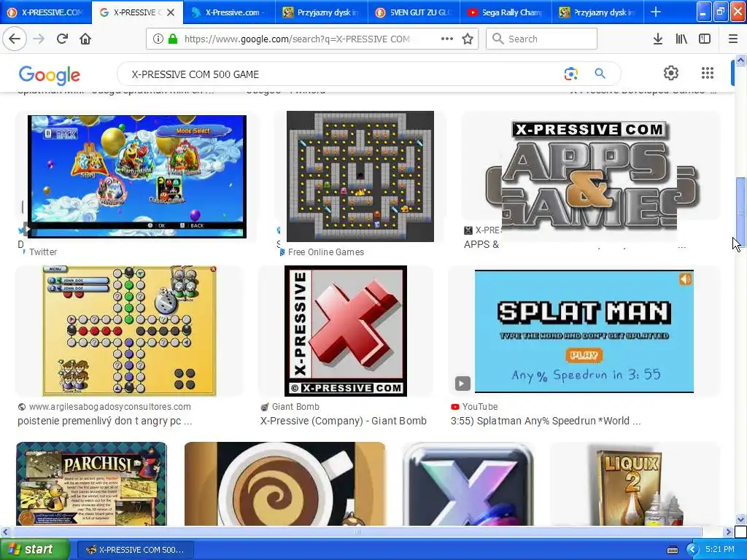Open the iridescent X icon thumbnail
747x560 pixels.
tap(468, 484)
